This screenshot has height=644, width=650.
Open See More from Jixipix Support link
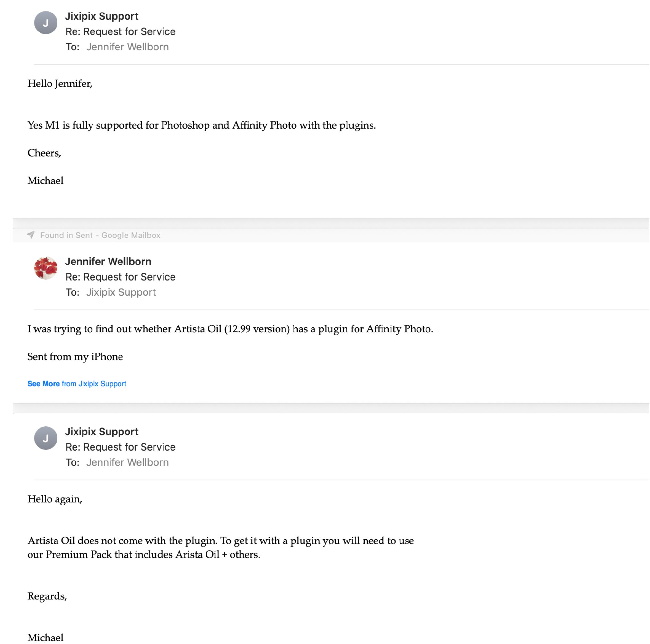77,384
